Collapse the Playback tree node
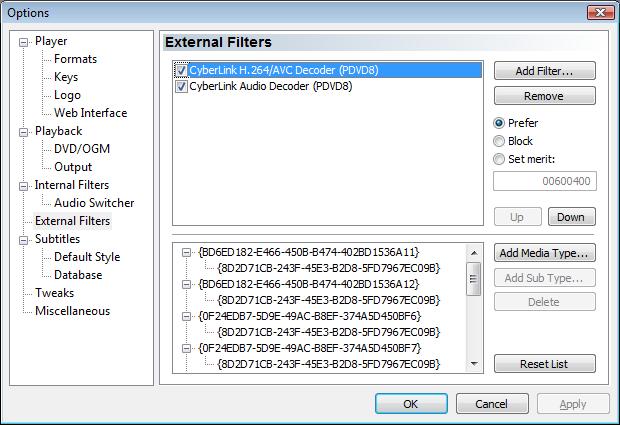The width and height of the screenshot is (620, 425). pyautogui.click(x=24, y=132)
